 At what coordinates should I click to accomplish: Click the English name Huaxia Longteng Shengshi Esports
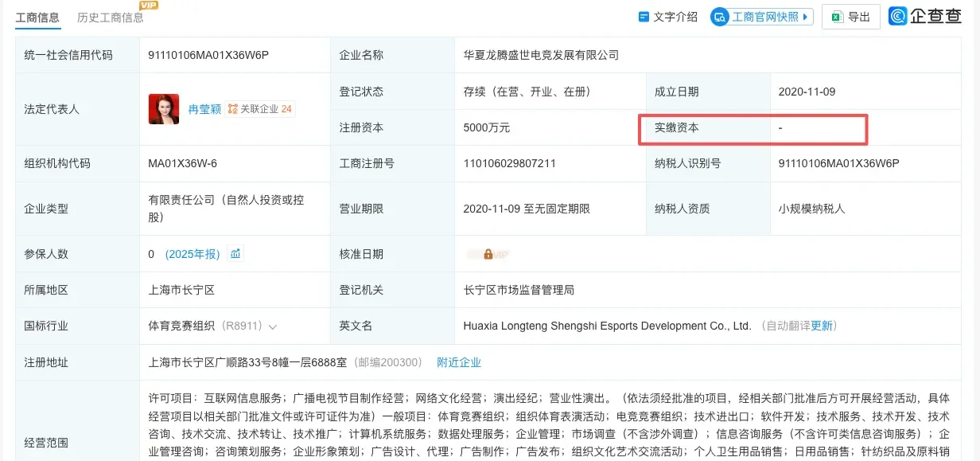(x=608, y=326)
